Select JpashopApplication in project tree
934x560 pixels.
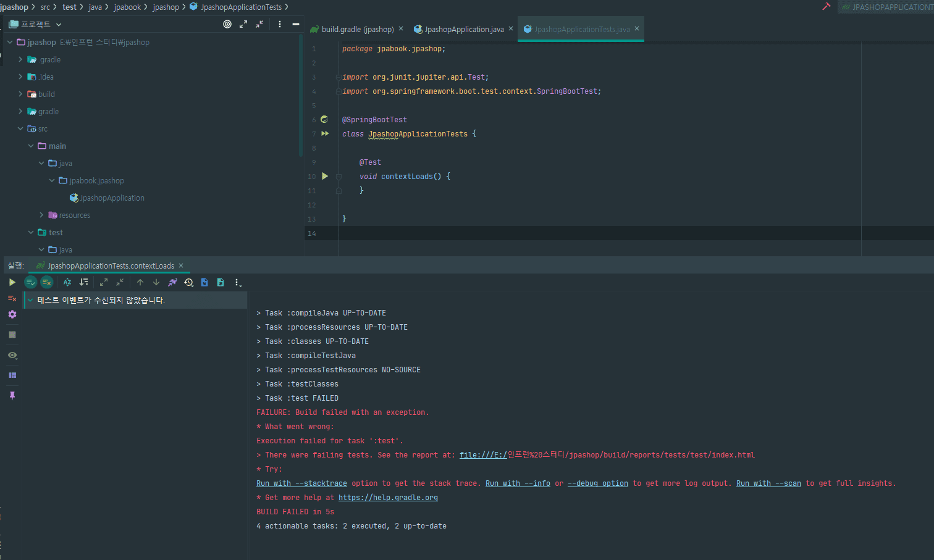(107, 198)
